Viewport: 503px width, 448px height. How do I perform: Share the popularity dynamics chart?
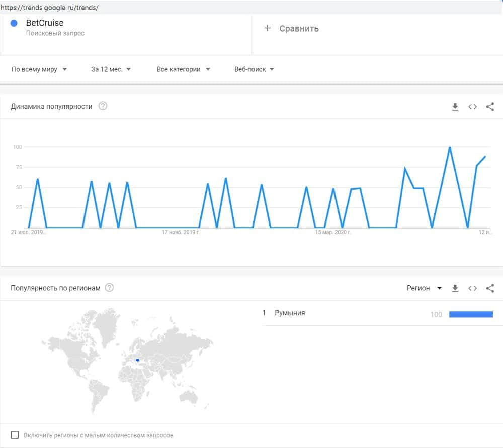coord(490,107)
